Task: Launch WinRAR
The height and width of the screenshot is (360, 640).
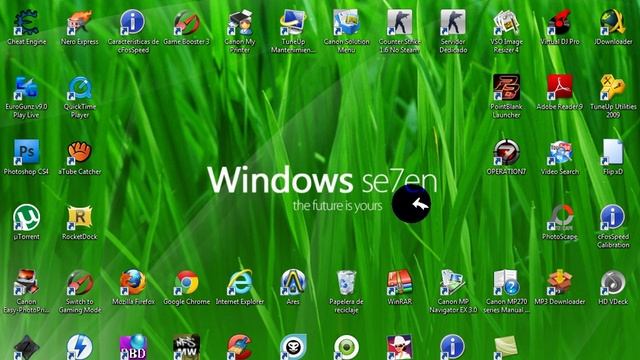Action: [x=400, y=282]
